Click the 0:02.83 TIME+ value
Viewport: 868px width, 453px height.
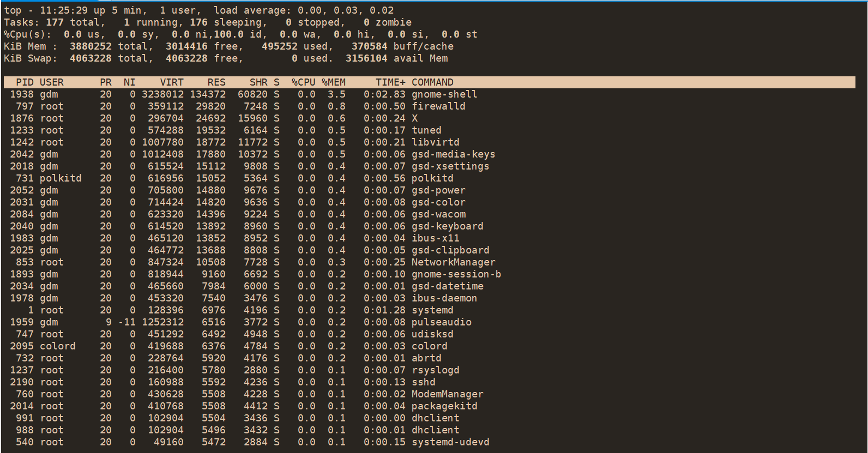point(384,94)
